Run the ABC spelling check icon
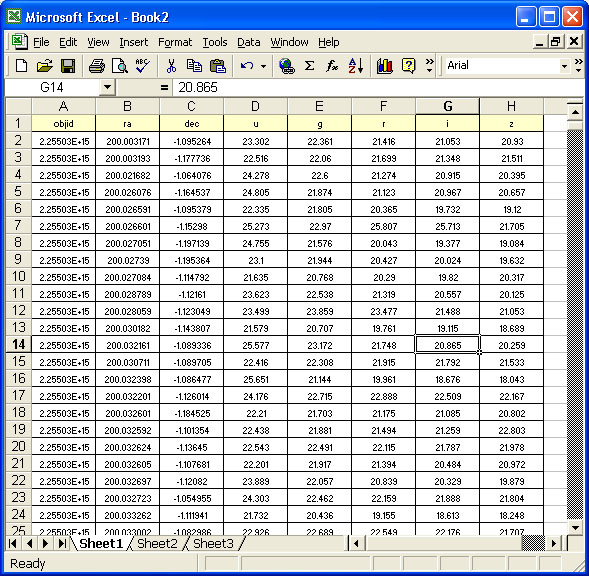 tap(143, 66)
